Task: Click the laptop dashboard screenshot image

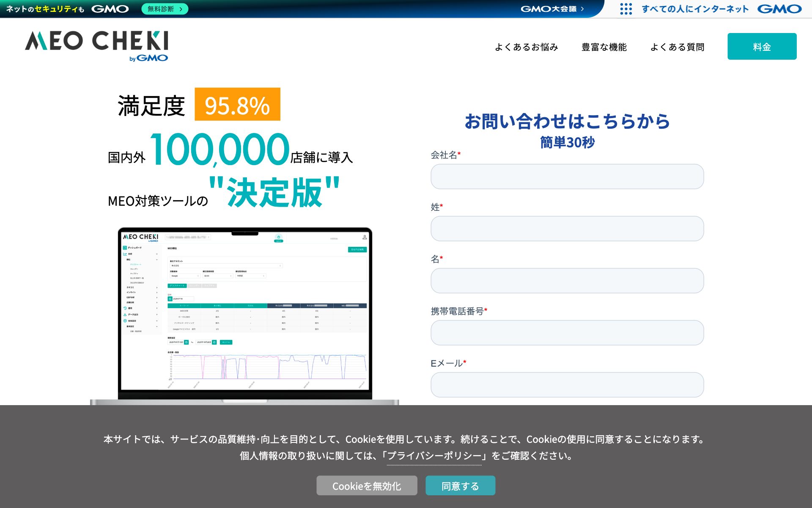Action: [244, 316]
